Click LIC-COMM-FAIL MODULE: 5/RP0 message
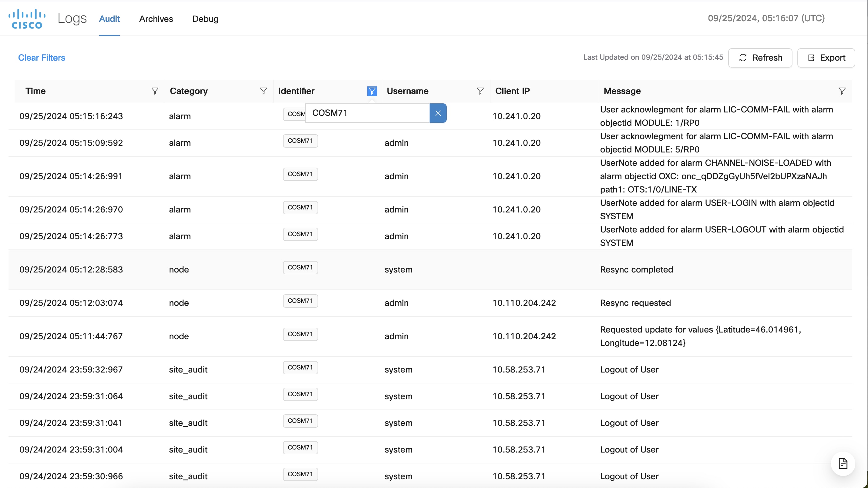The height and width of the screenshot is (488, 868). pos(716,143)
